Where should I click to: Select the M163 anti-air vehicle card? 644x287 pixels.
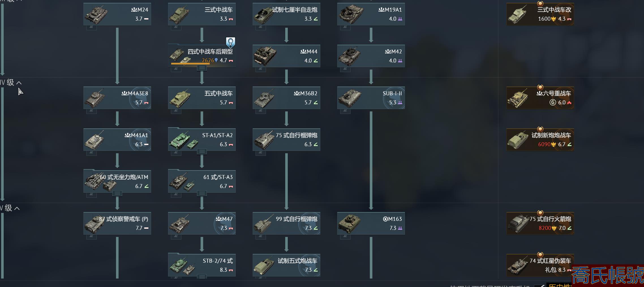tap(371, 223)
